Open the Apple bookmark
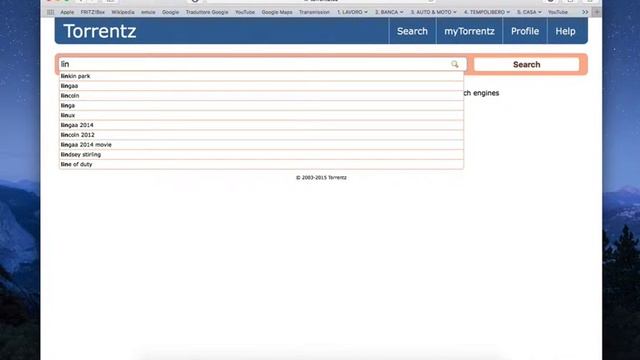640x360 pixels. pos(67,12)
